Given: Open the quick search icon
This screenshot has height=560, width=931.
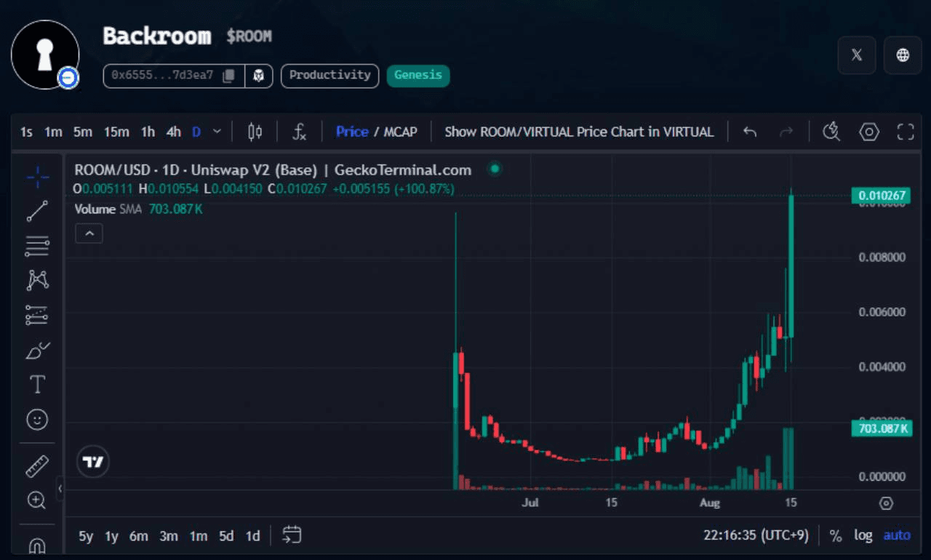Looking at the screenshot, I should pos(831,132).
